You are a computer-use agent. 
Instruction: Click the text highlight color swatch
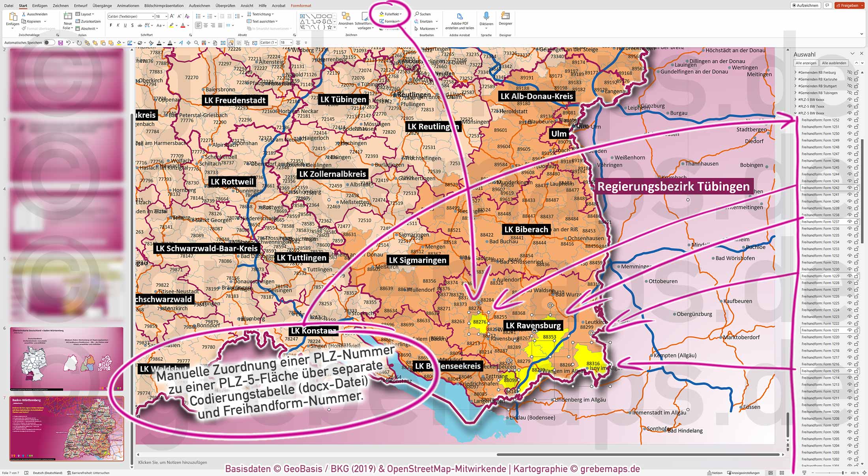tap(172, 25)
